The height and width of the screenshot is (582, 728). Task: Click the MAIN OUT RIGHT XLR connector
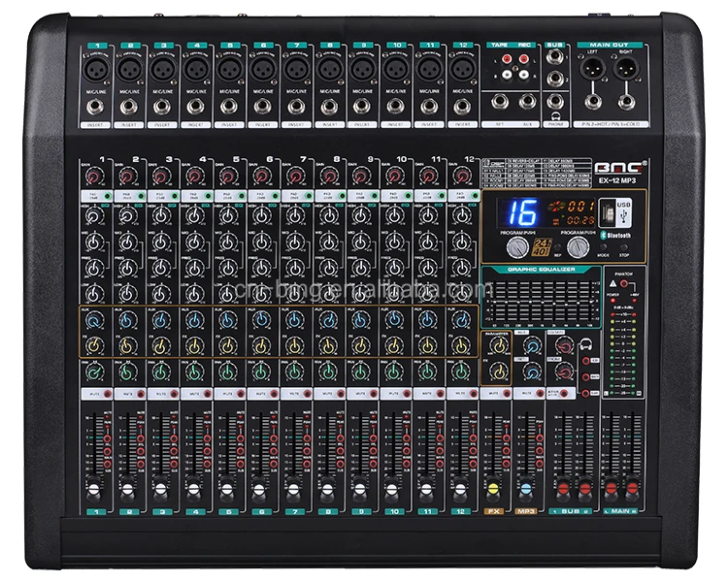coord(626,68)
